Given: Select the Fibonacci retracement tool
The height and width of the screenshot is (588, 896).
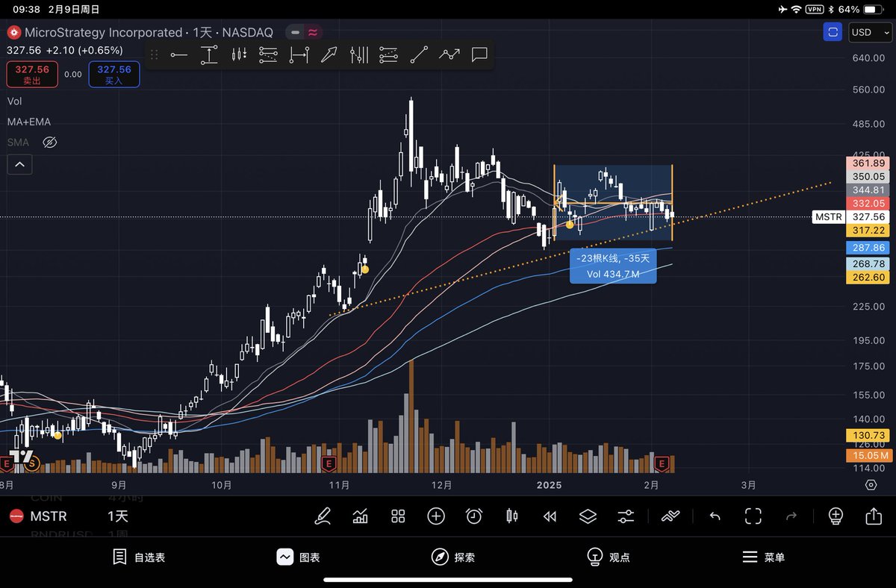Looking at the screenshot, I should (268, 54).
